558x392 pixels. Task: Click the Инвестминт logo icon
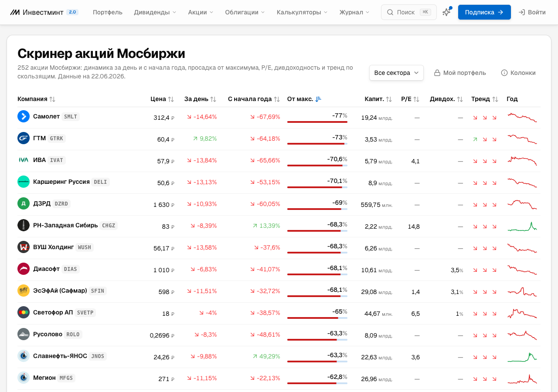15,12
